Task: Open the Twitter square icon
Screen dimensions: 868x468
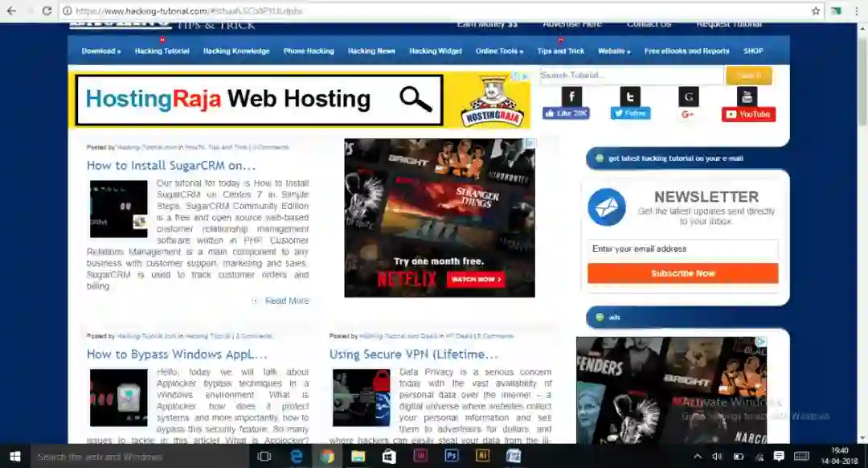Action: (x=630, y=96)
